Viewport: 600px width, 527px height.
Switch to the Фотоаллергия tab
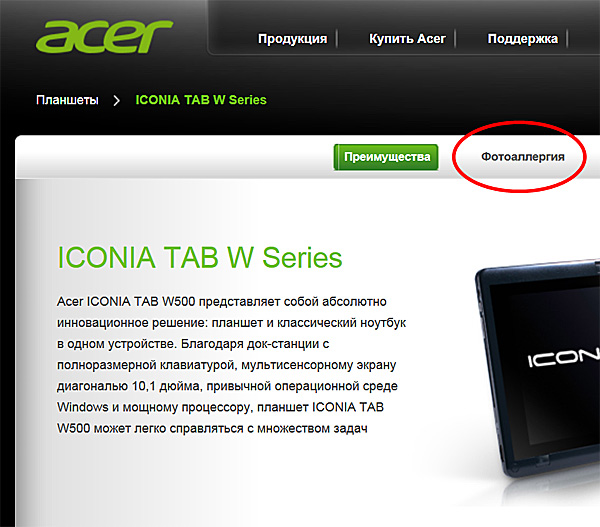(x=523, y=157)
